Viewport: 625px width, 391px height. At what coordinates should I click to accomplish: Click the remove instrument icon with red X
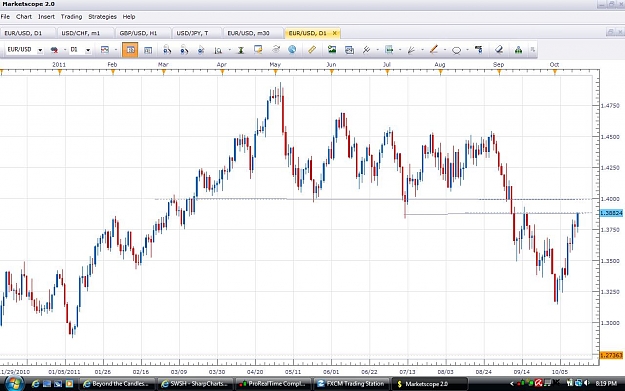54,50
